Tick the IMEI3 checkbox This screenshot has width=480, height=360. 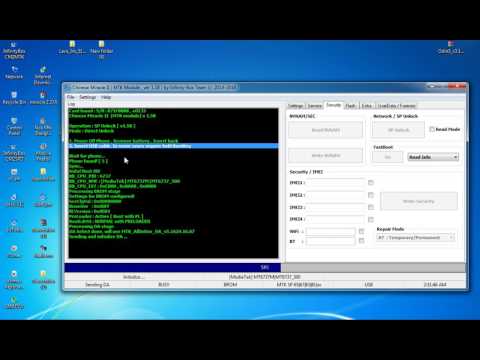371,207
